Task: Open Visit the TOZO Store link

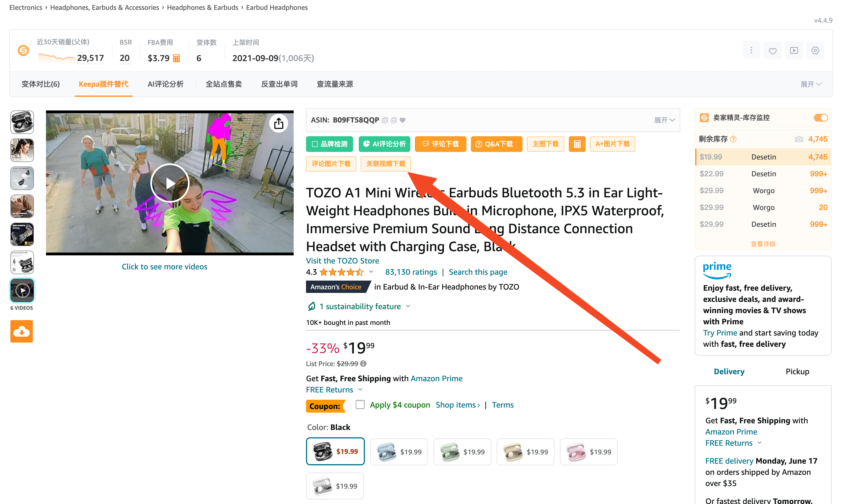Action: [x=342, y=260]
